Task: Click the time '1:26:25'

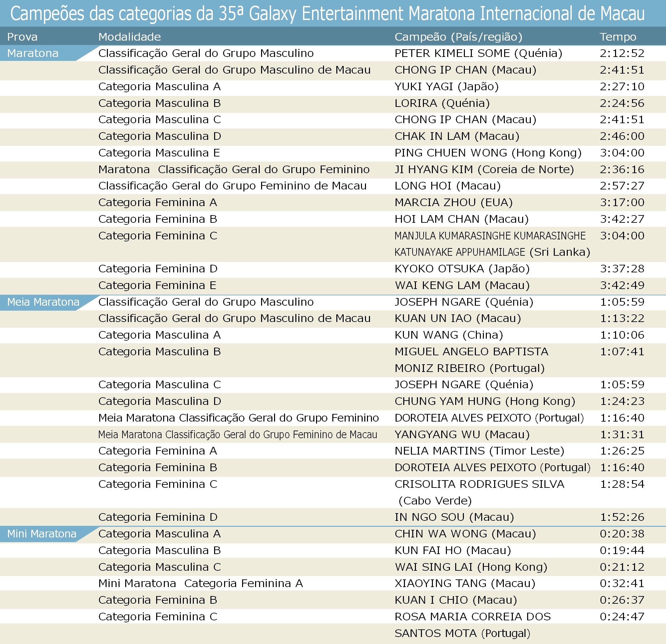Action: click(x=622, y=451)
